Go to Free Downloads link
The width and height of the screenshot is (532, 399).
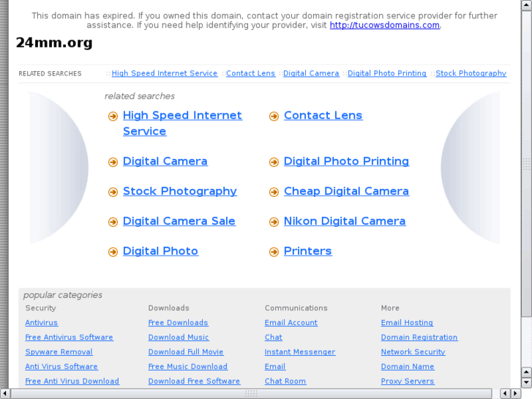pos(178,323)
